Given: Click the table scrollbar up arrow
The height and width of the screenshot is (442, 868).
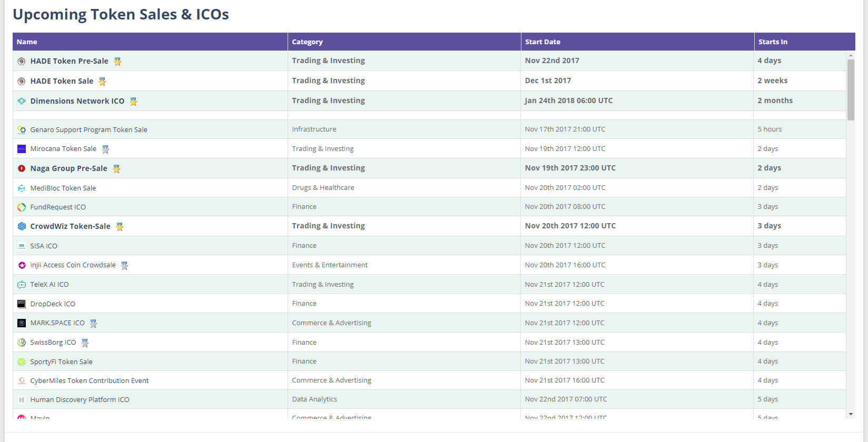Looking at the screenshot, I should [x=851, y=55].
